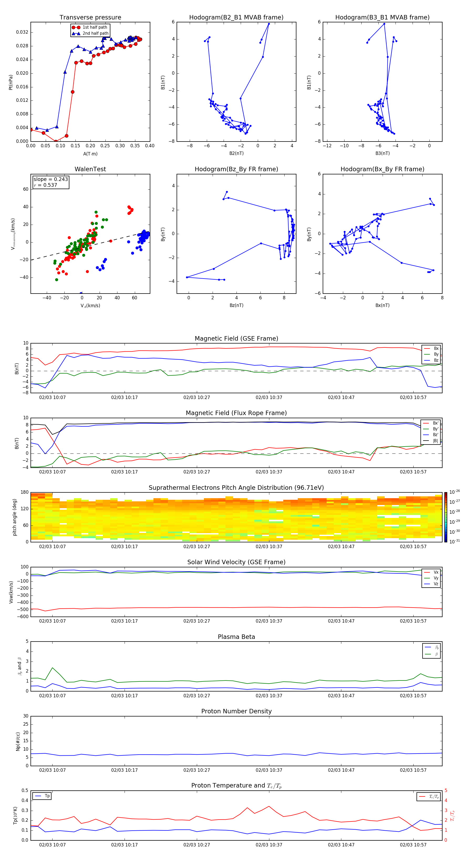Click '02/03 10:57' tick on Proton Temperature plot
The image size is (473, 868).
coord(413,845)
